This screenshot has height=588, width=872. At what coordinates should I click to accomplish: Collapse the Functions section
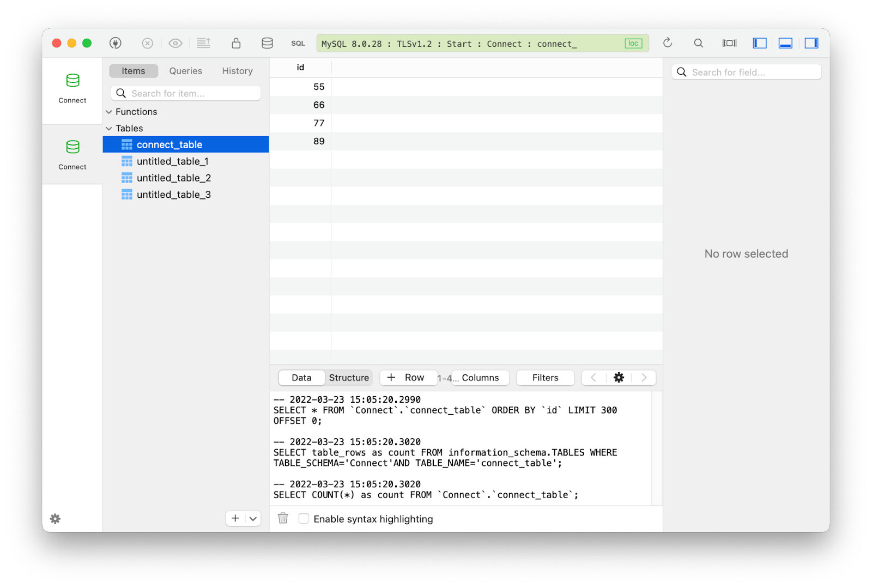point(109,111)
